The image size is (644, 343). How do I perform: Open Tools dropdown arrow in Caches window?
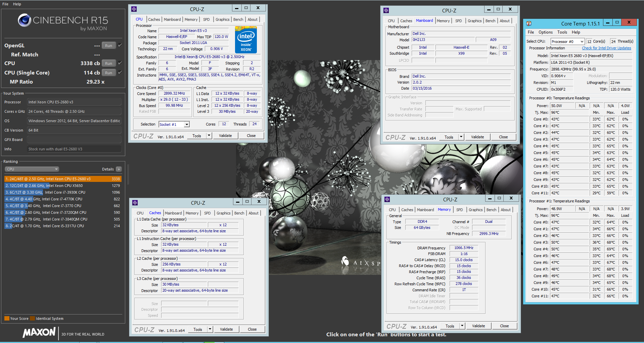[x=210, y=329]
